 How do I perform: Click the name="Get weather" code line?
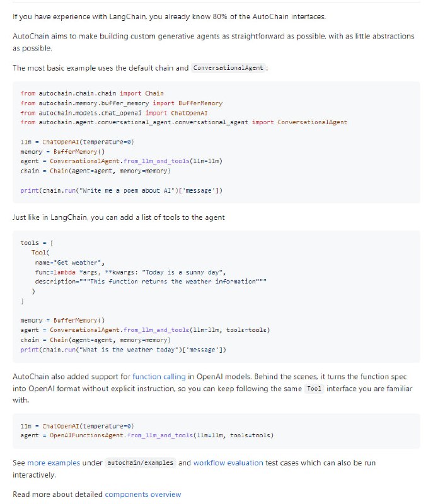click(x=74, y=262)
